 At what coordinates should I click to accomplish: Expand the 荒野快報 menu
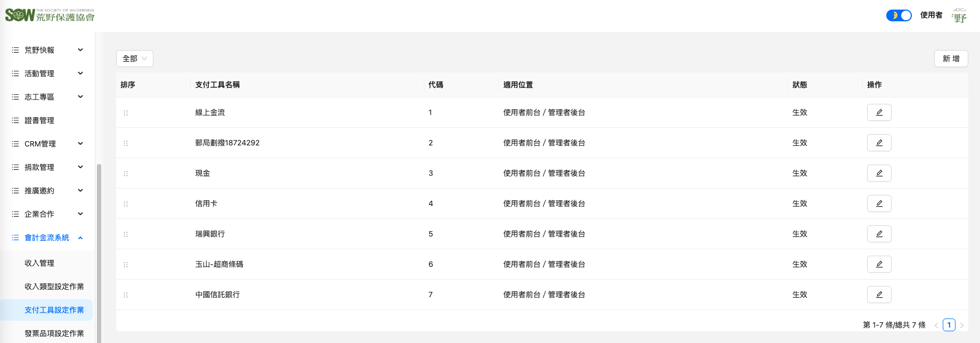48,50
